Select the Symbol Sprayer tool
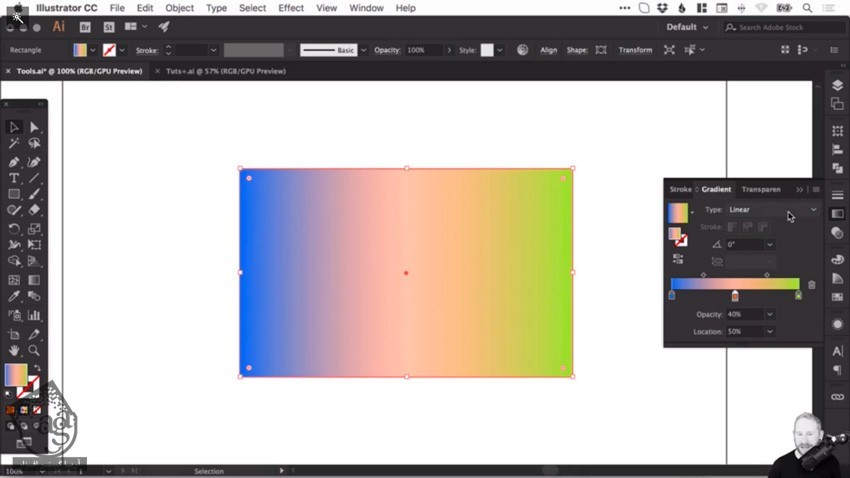850x478 pixels. pyautogui.click(x=14, y=315)
